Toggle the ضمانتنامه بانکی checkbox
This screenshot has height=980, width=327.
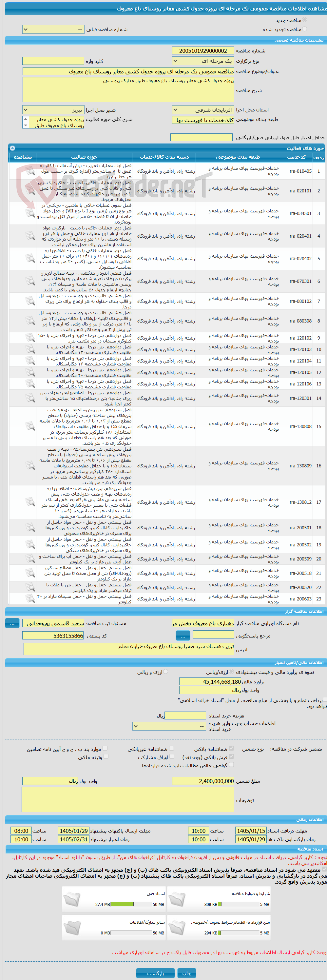pos(231,749)
